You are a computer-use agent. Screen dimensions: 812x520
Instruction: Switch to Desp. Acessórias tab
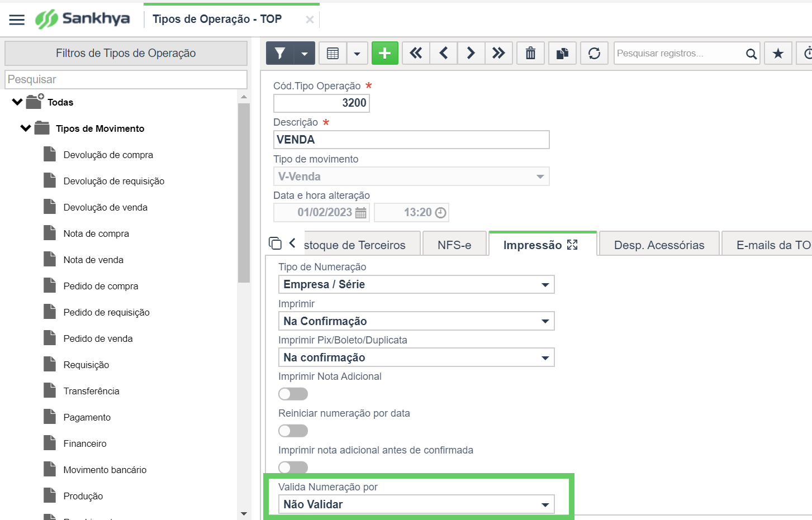point(659,245)
